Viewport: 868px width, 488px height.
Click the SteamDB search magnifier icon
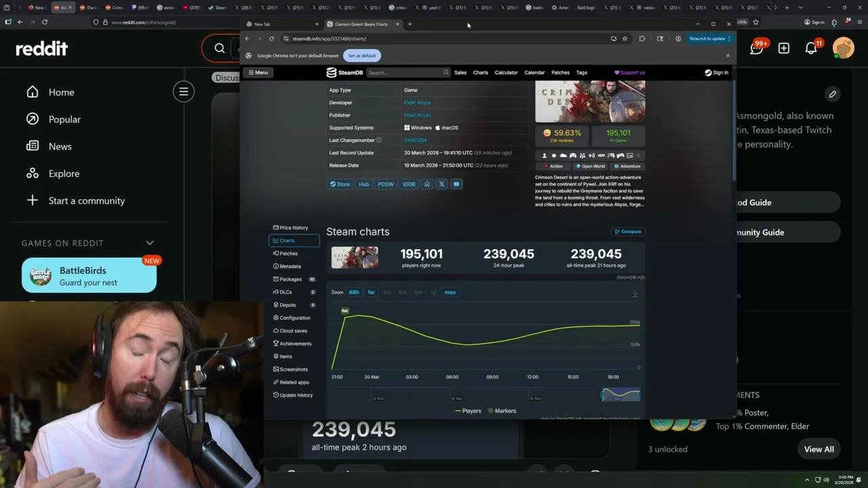[446, 73]
